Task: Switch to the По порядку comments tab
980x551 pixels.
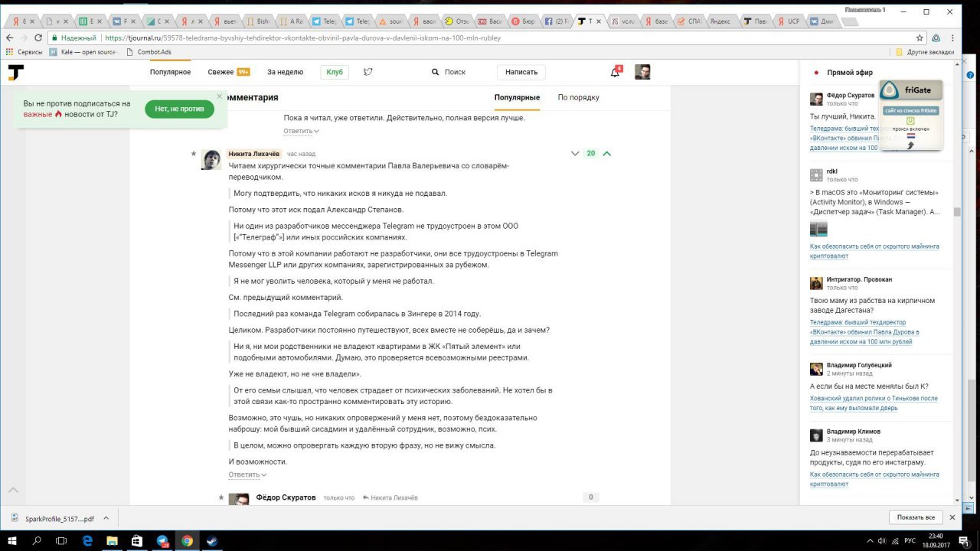Action: 578,97
